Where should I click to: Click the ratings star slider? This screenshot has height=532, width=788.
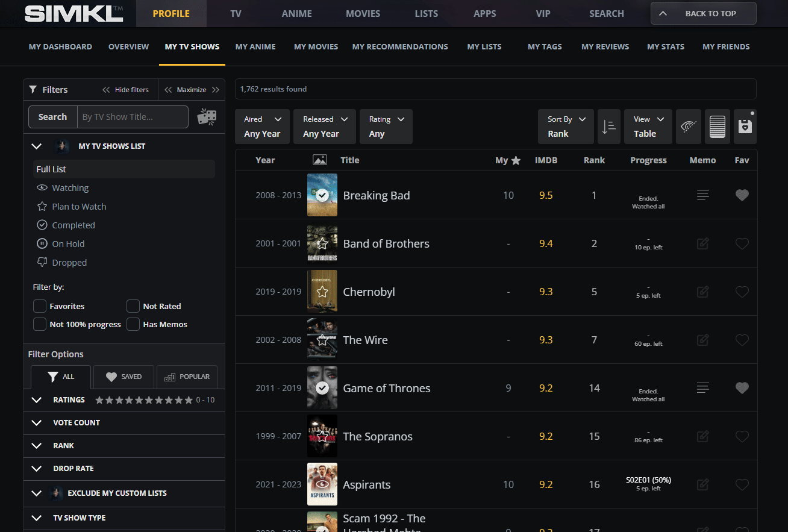(x=144, y=400)
